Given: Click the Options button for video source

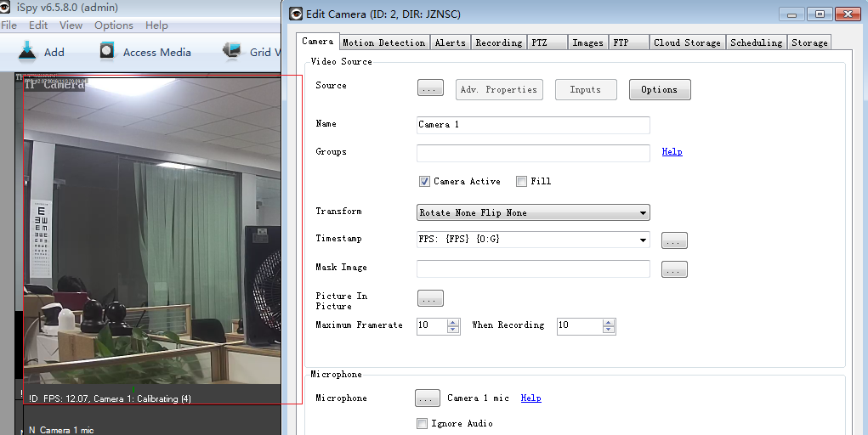Looking at the screenshot, I should pyautogui.click(x=659, y=89).
